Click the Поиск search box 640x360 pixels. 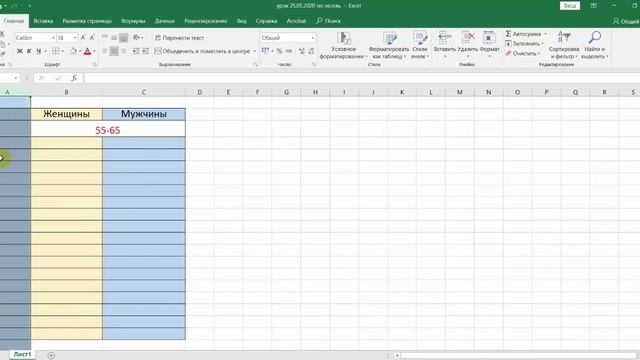[329, 21]
